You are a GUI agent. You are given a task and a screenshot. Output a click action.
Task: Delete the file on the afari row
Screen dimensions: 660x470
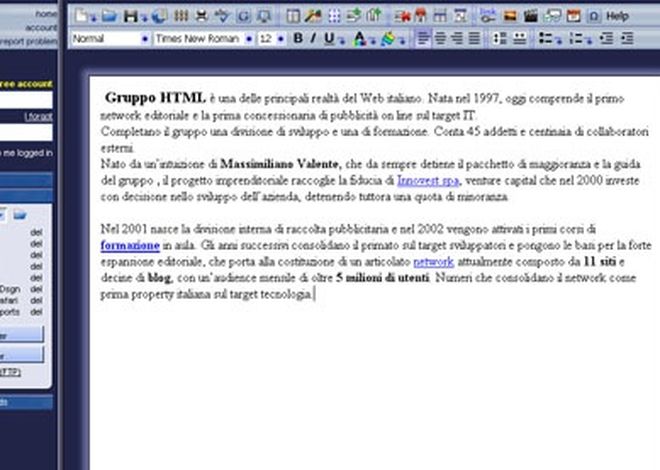tap(36, 300)
